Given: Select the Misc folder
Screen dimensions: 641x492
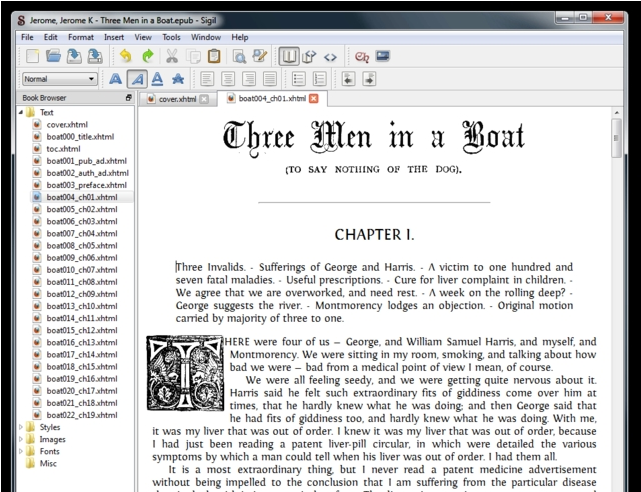Looking at the screenshot, I should (x=48, y=463).
